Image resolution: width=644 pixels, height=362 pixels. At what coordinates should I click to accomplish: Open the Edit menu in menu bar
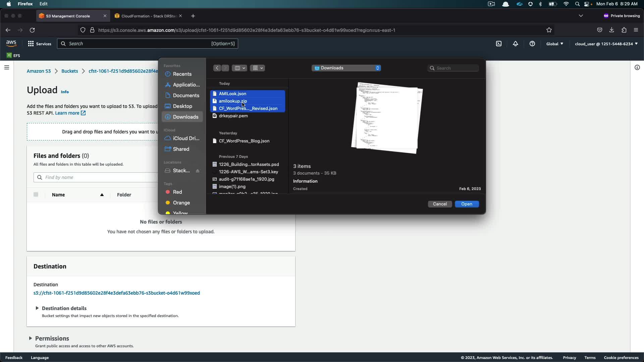click(x=43, y=4)
